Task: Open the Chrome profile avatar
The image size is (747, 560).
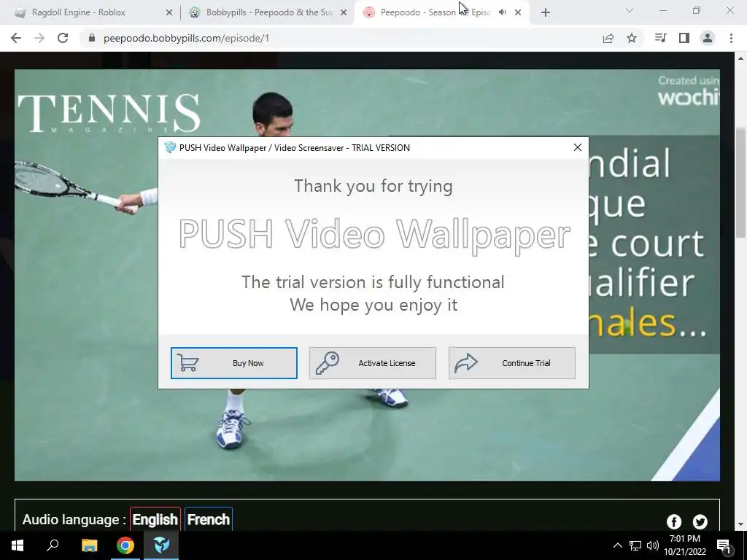Action: click(708, 38)
